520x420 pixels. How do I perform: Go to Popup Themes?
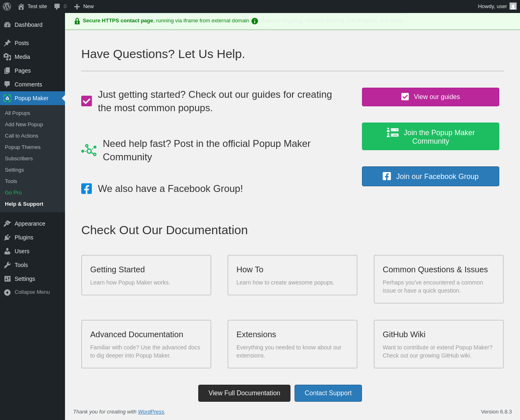[32, 147]
